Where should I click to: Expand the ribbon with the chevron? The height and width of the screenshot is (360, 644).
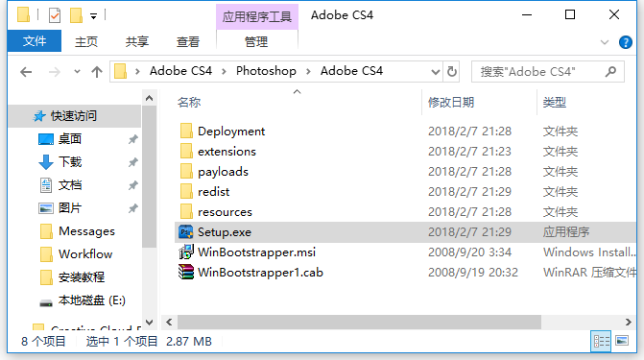[x=604, y=42]
